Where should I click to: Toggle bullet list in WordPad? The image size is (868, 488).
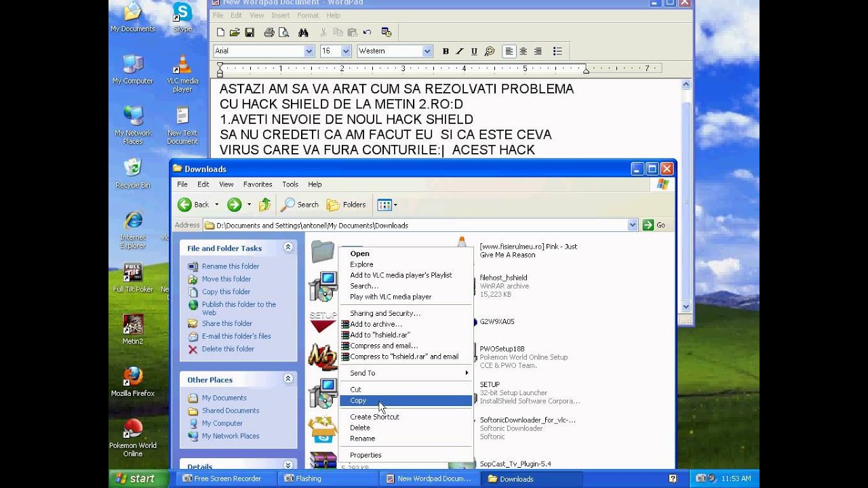coord(557,52)
